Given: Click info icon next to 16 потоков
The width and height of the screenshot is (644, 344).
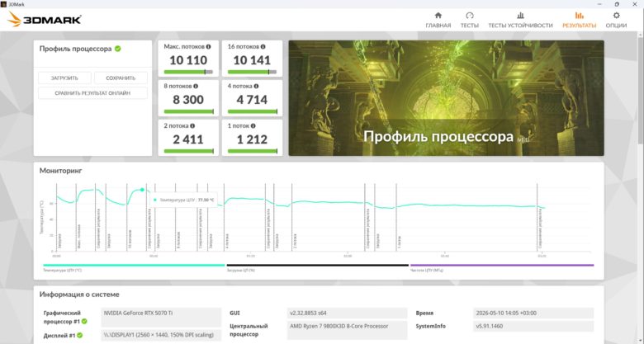Looking at the screenshot, I should pos(263,47).
